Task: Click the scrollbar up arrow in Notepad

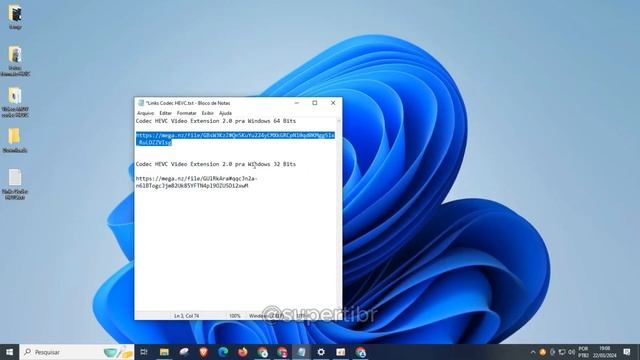Action: pos(338,121)
